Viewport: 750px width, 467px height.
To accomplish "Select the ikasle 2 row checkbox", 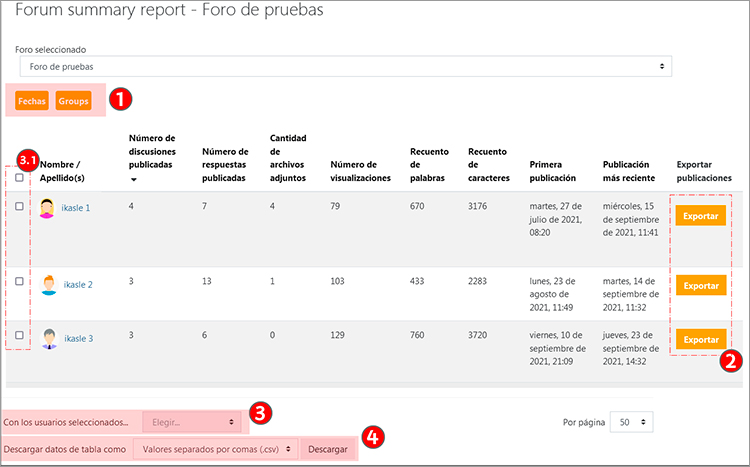I will click(20, 282).
